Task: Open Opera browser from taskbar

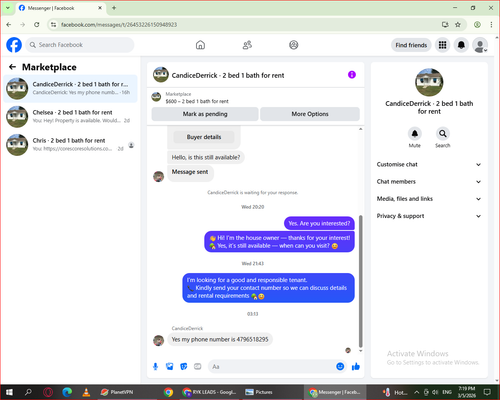Action: tap(48, 392)
